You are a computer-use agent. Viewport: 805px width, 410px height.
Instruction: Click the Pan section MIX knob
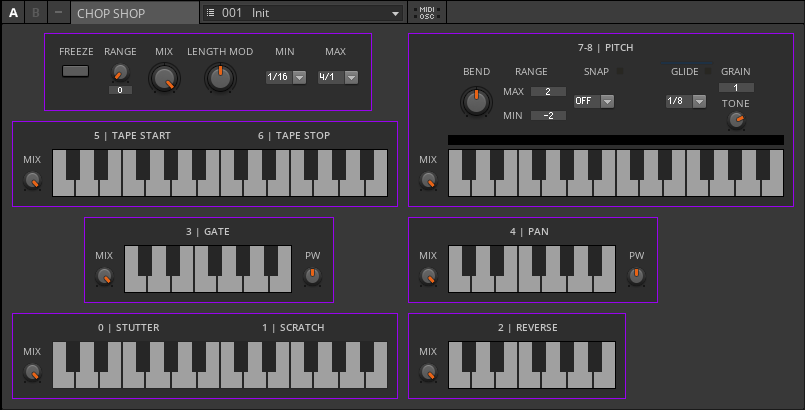click(x=428, y=277)
